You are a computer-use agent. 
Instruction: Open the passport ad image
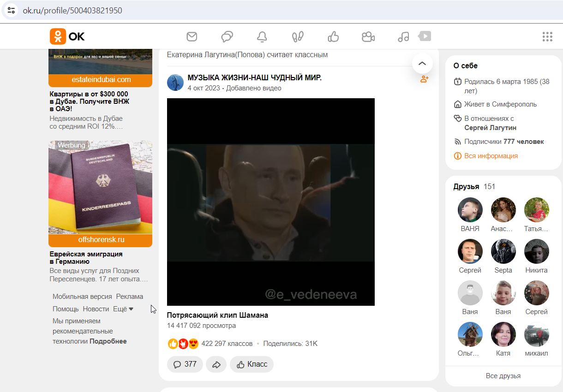[x=100, y=188]
